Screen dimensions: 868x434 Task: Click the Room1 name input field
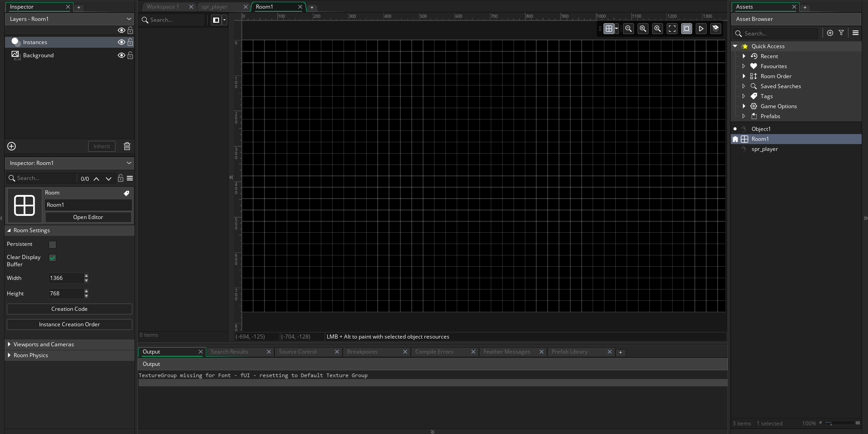coord(88,205)
